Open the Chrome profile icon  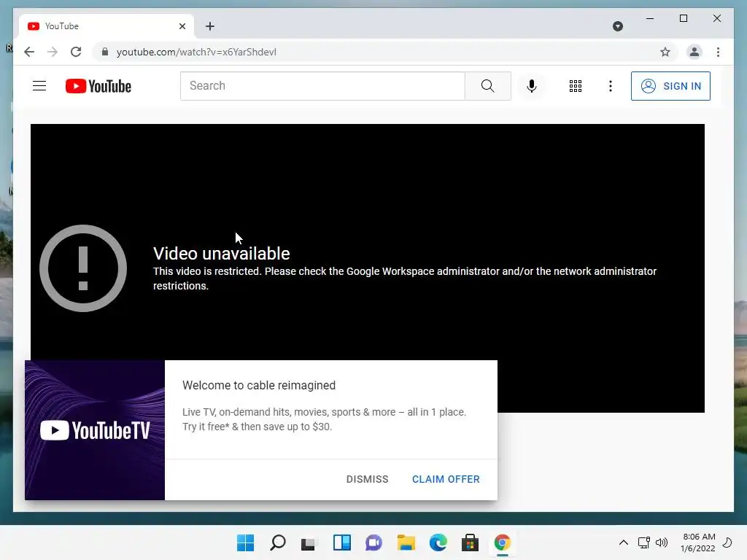694,52
